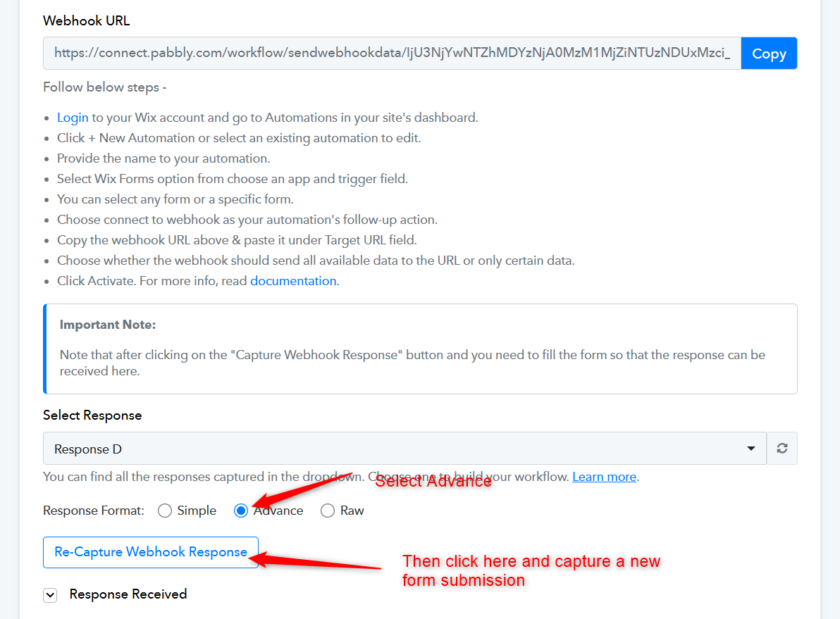Click the 'Follow below steps' text
This screenshot has height=619, width=840.
(x=104, y=87)
